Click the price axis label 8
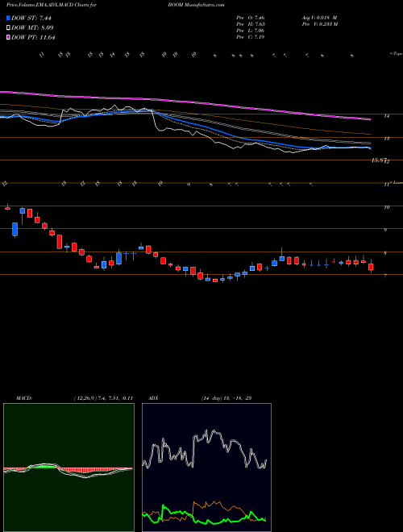Image resolution: width=403 pixels, height=532 pixels. (x=385, y=253)
